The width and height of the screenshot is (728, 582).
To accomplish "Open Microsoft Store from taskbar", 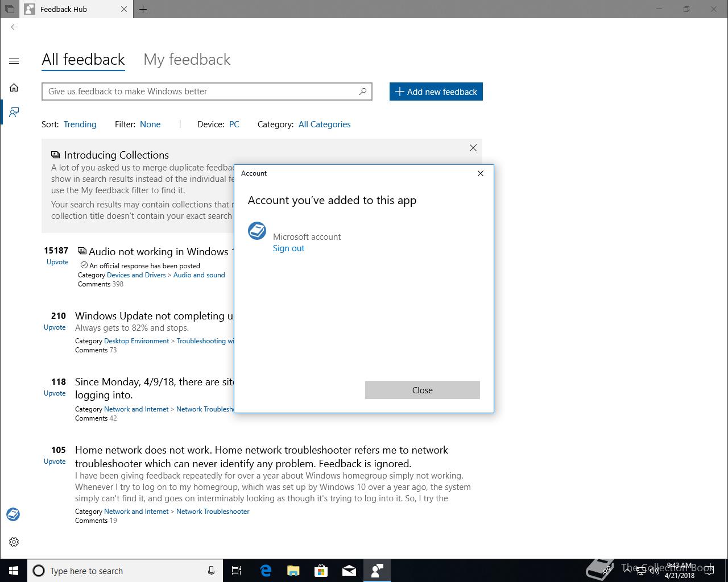I will (321, 571).
